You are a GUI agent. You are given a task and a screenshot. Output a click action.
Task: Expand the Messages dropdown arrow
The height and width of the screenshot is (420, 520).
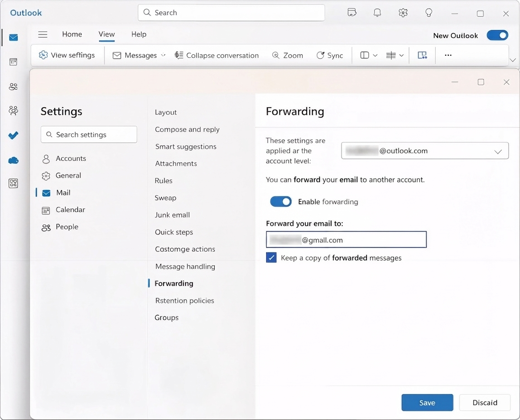click(163, 55)
